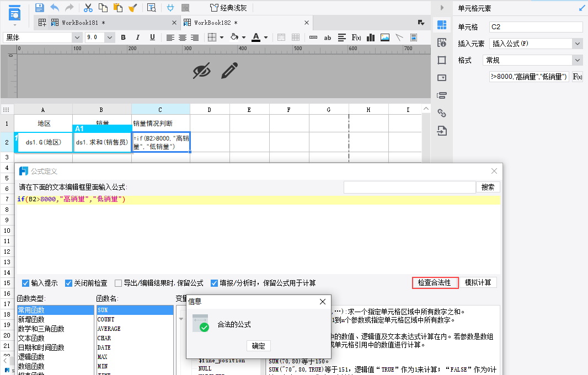Insert formula using Fx toolbar icon
This screenshot has width=588, height=375.
point(356,37)
